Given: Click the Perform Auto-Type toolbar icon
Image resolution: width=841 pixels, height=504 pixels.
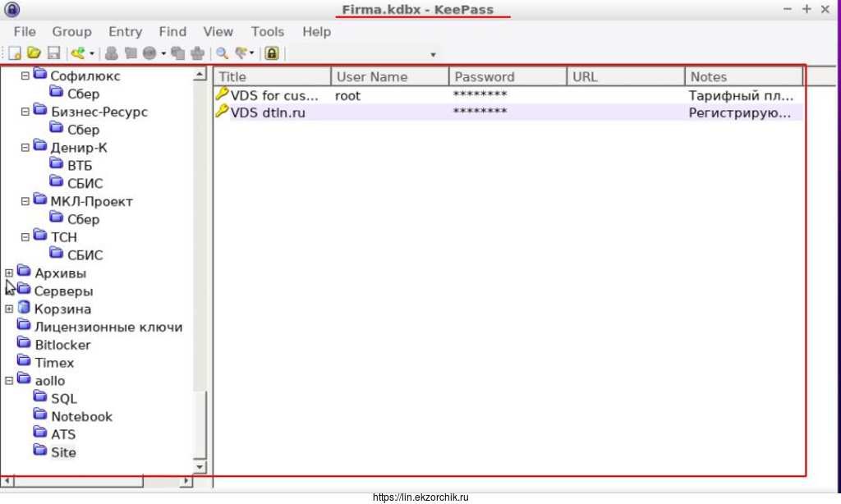Looking at the screenshot, I should [197, 53].
